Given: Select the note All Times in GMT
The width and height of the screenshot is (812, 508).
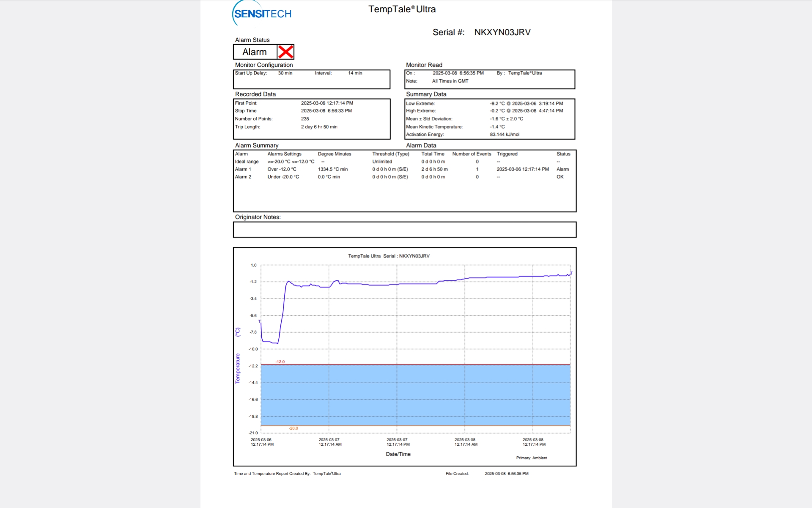Looking at the screenshot, I should coord(450,81).
